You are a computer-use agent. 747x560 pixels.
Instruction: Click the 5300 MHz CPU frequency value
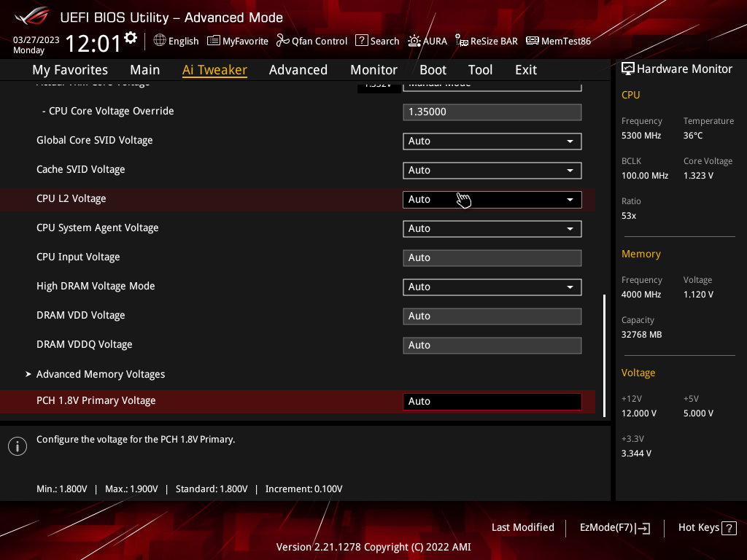[x=640, y=136]
